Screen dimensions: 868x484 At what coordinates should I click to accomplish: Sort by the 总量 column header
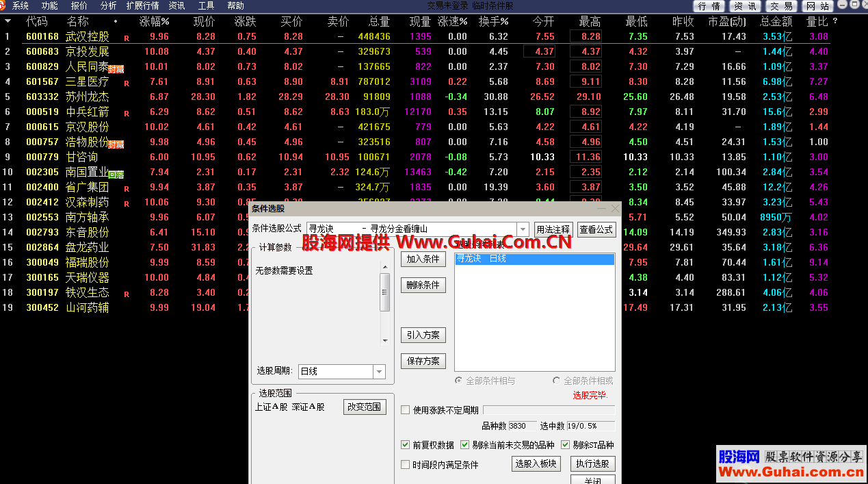379,22
